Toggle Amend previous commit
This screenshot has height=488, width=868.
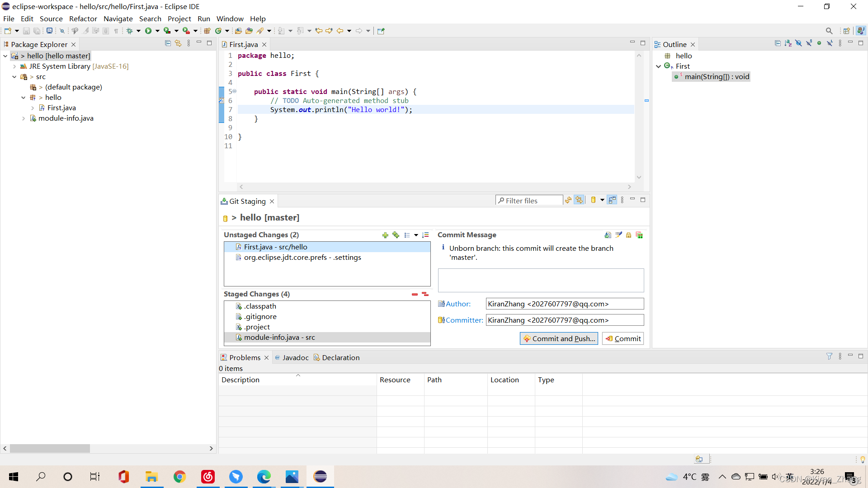(x=607, y=235)
